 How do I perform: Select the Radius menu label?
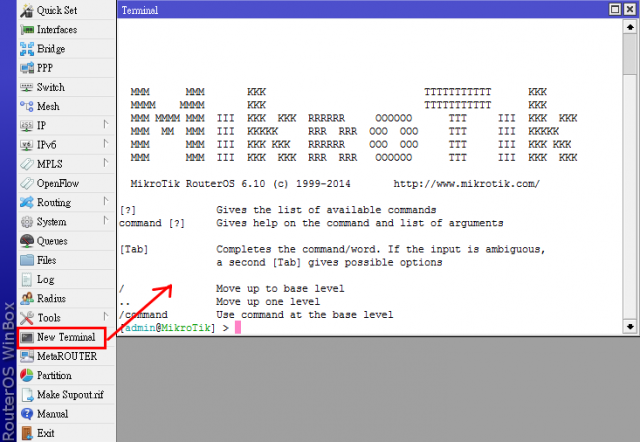pos(51,299)
